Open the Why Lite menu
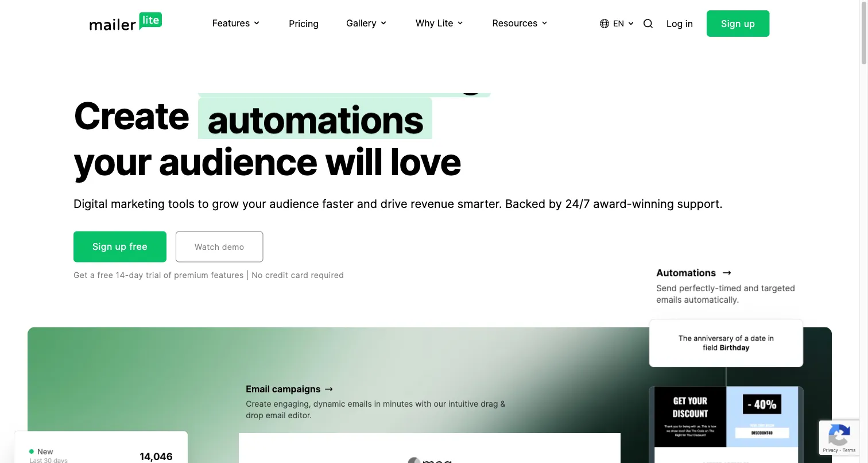Screen dimensions: 868x463 click(x=435, y=23)
